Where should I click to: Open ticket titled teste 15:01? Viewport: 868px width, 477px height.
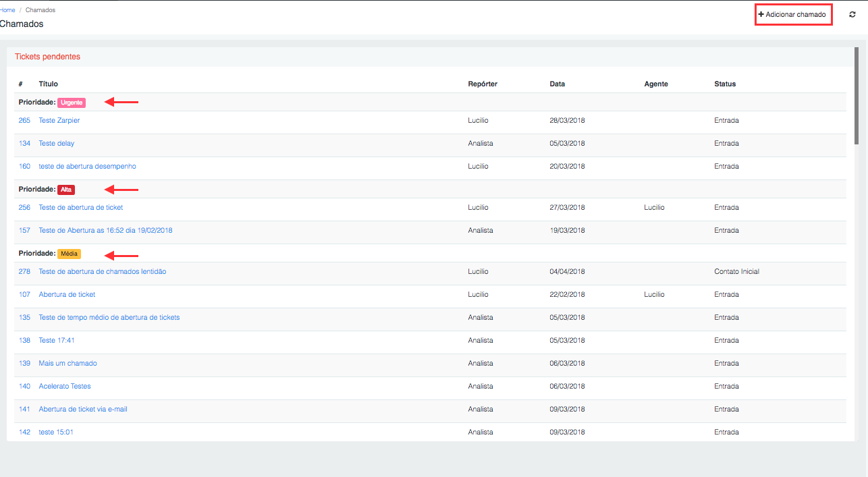click(x=56, y=432)
